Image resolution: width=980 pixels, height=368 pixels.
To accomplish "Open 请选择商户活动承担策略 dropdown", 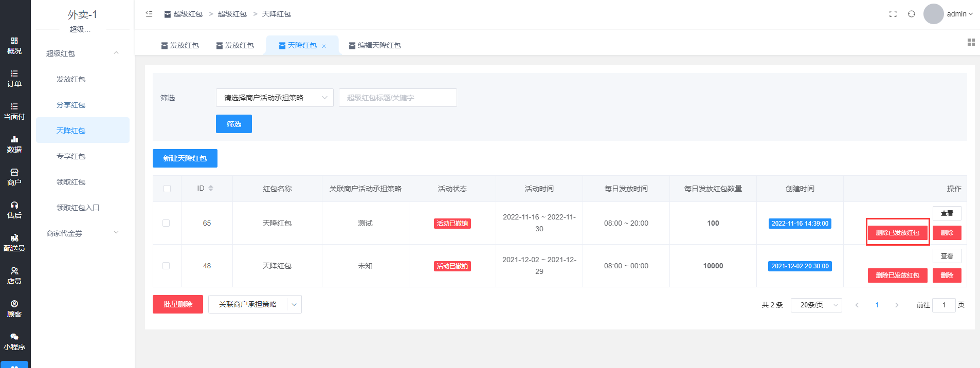I will [x=275, y=98].
